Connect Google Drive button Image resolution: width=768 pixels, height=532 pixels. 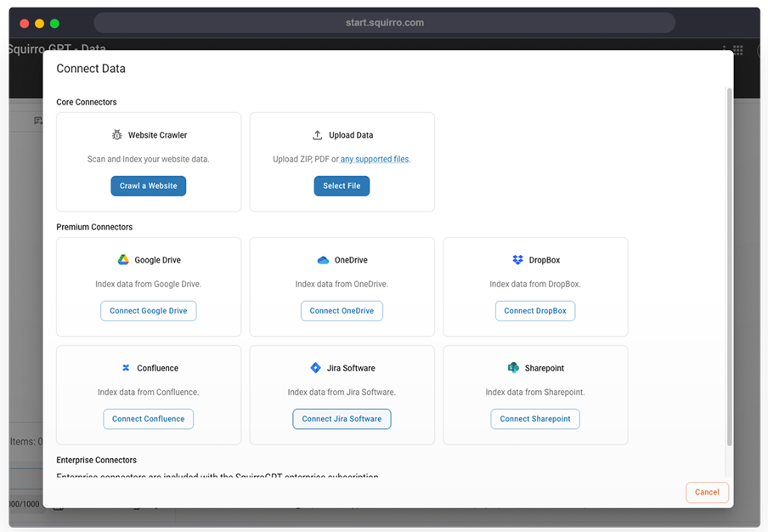click(149, 310)
